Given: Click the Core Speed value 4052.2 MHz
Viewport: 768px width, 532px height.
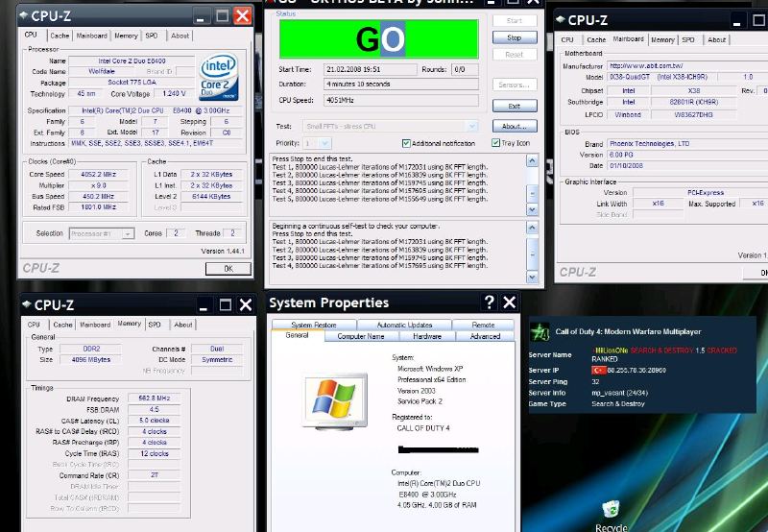Looking at the screenshot, I should pyautogui.click(x=98, y=174).
